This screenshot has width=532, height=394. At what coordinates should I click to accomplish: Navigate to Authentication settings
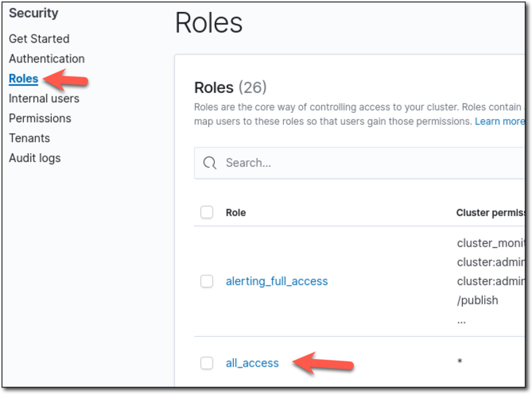coord(47,58)
